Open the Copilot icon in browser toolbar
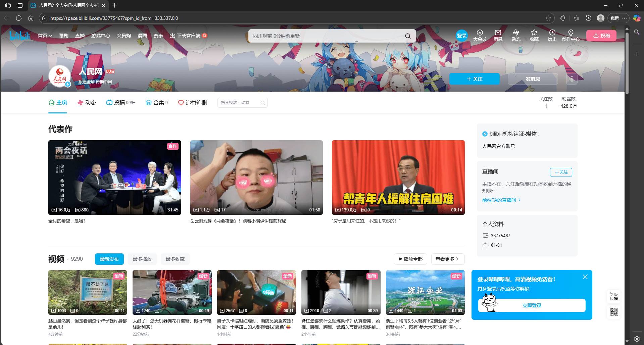 pyautogui.click(x=637, y=18)
